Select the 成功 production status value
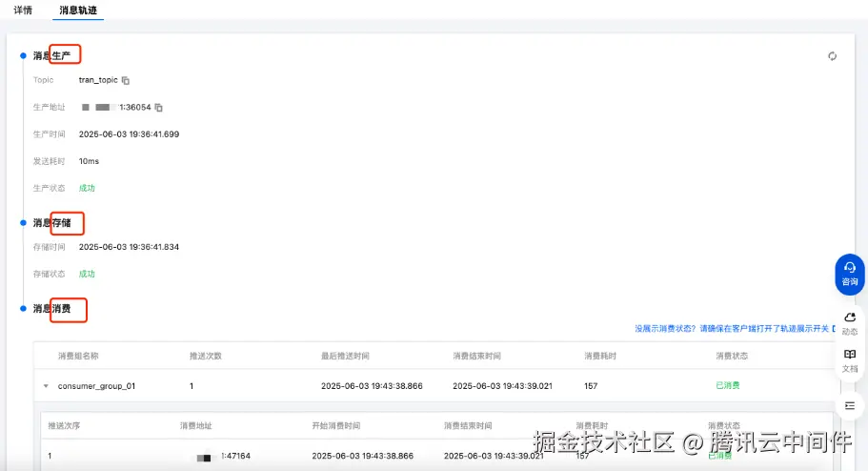Screen dimensions: 868x471 [87, 189]
